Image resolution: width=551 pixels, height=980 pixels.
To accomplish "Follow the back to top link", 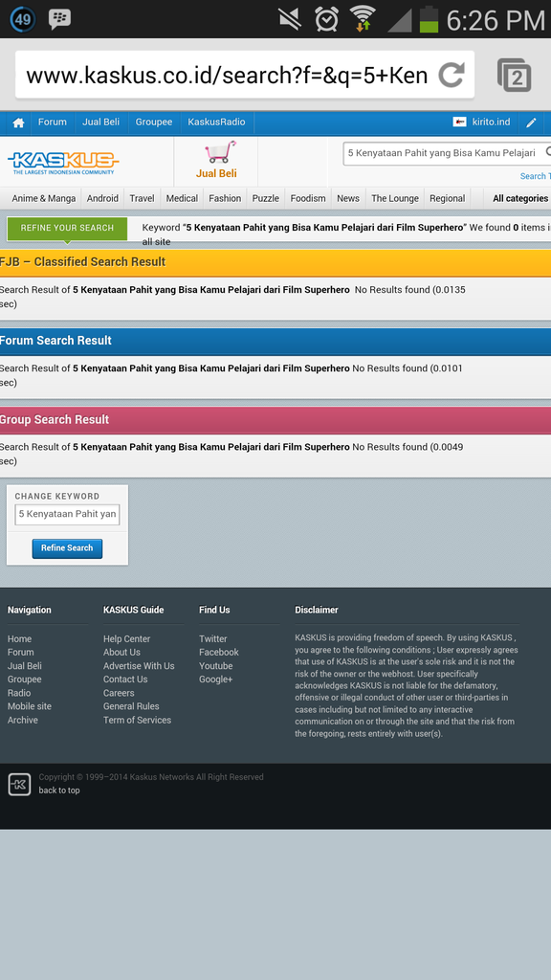I will pos(59,790).
